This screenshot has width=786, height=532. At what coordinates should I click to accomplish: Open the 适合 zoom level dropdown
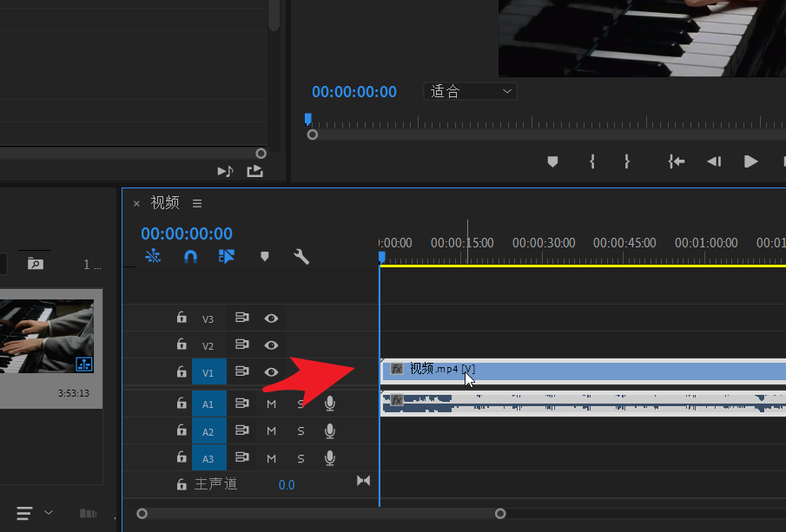tap(470, 91)
